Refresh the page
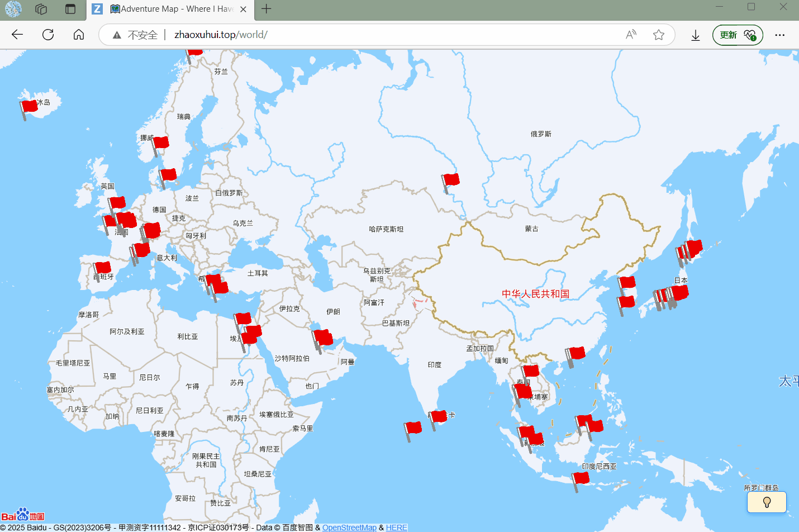Image resolution: width=799 pixels, height=532 pixels. (x=48, y=35)
